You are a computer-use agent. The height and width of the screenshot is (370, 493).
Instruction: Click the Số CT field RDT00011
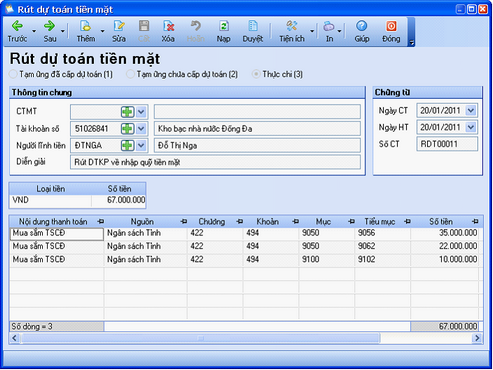tap(447, 144)
